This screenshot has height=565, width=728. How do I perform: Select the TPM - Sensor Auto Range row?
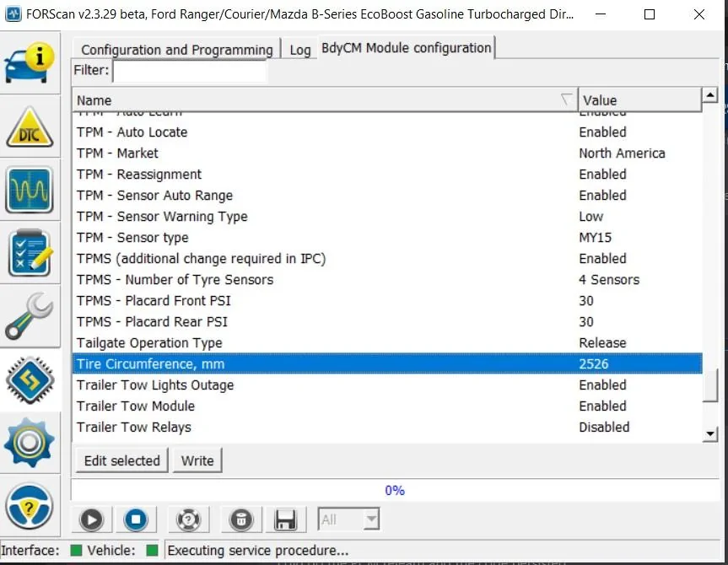pyautogui.click(x=387, y=196)
